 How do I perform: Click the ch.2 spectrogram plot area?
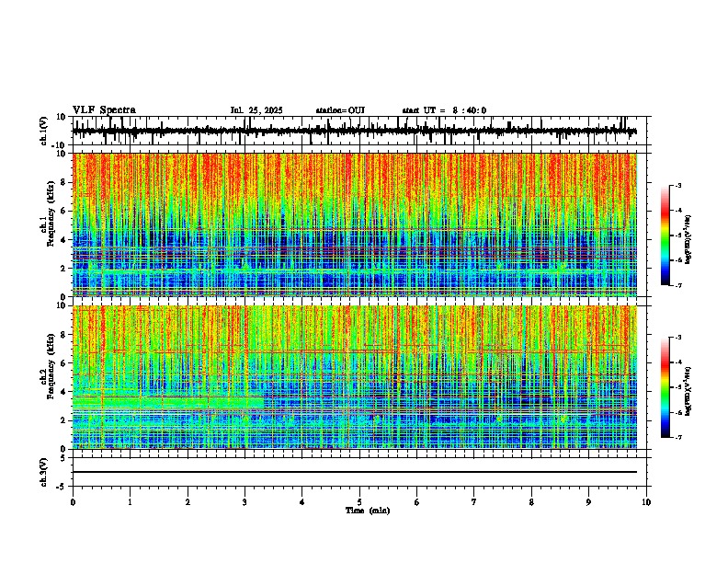click(x=355, y=377)
